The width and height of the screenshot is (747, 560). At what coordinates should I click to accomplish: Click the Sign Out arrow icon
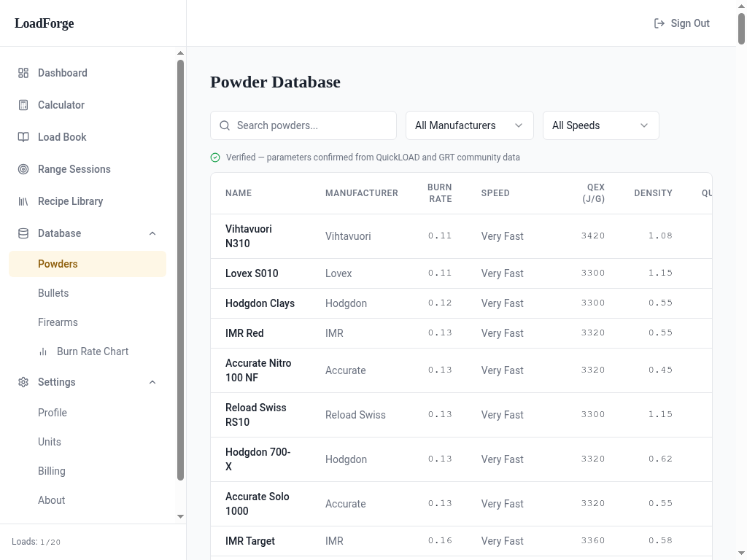pyautogui.click(x=659, y=23)
